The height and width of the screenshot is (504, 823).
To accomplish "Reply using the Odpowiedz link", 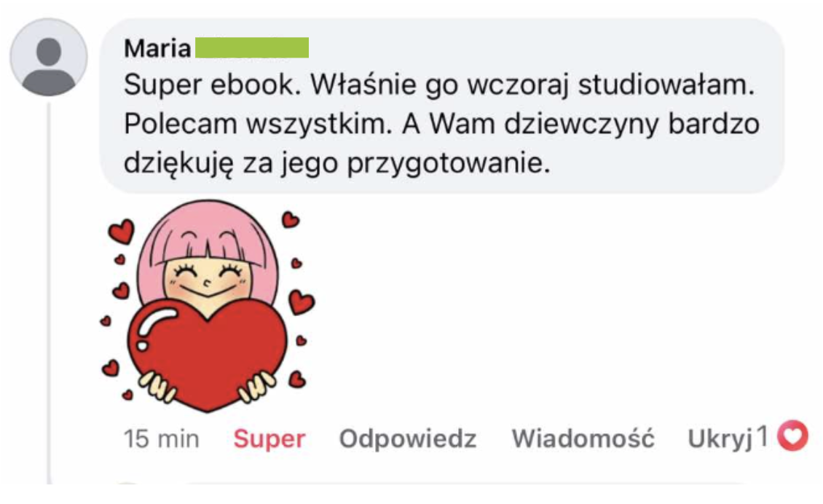I will [408, 438].
